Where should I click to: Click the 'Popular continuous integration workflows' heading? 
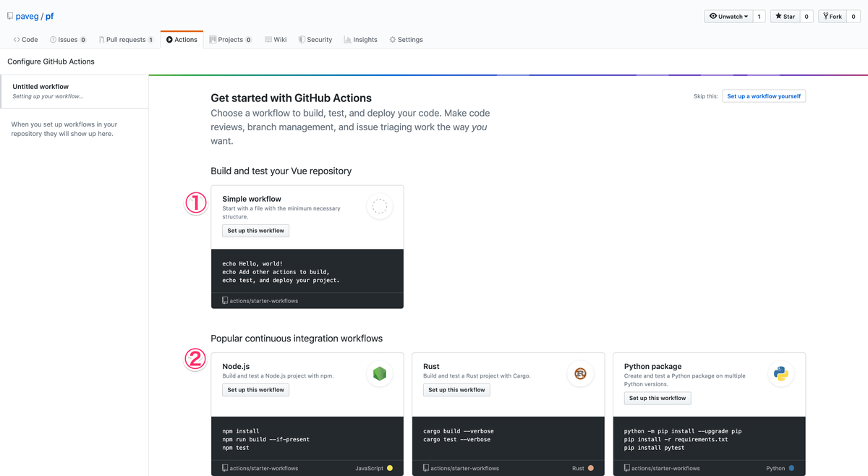tap(297, 339)
